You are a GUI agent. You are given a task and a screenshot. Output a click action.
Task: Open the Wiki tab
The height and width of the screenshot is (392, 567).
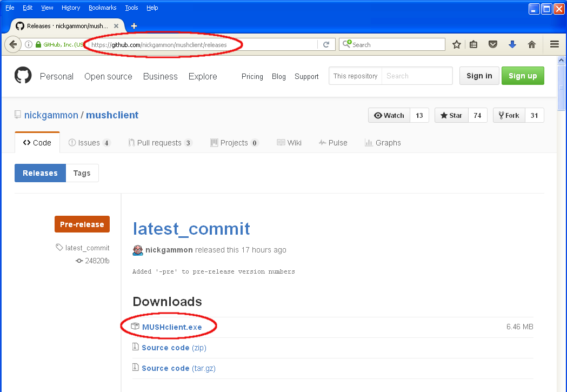(289, 143)
